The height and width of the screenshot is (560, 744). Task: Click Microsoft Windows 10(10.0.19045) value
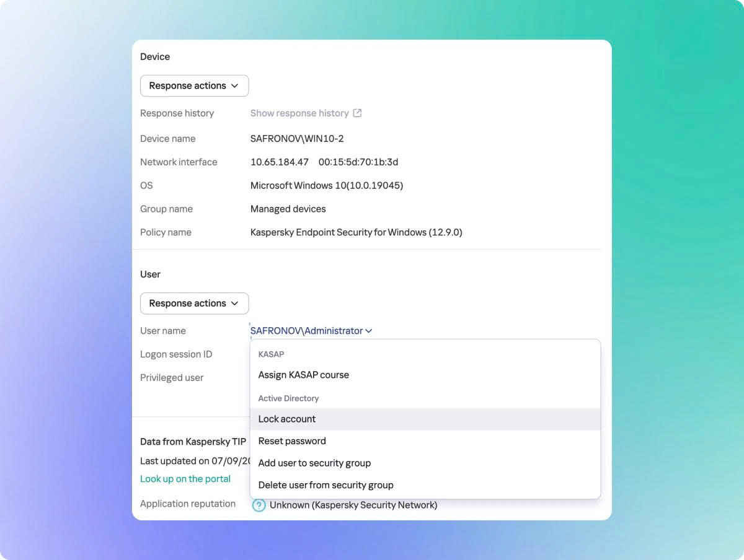[327, 185]
